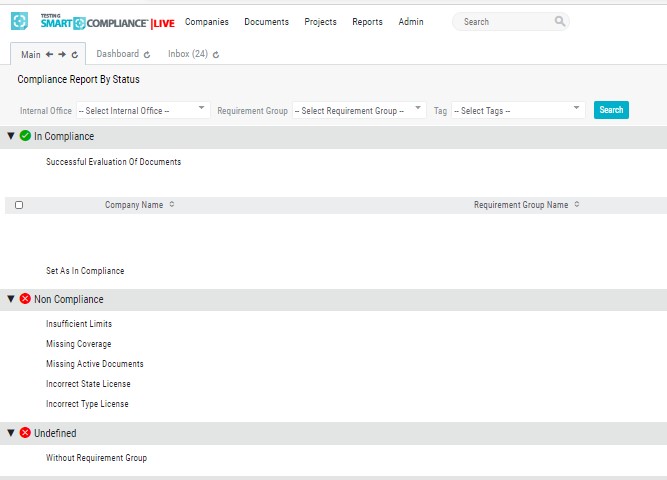Viewport: 667px width, 480px height.
Task: Click the Company Name column header
Action: (x=134, y=205)
